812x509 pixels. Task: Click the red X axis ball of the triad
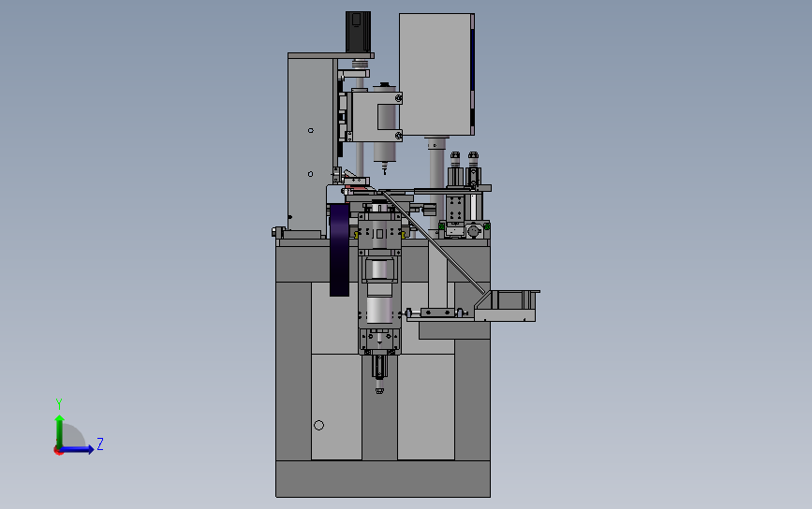(58, 451)
